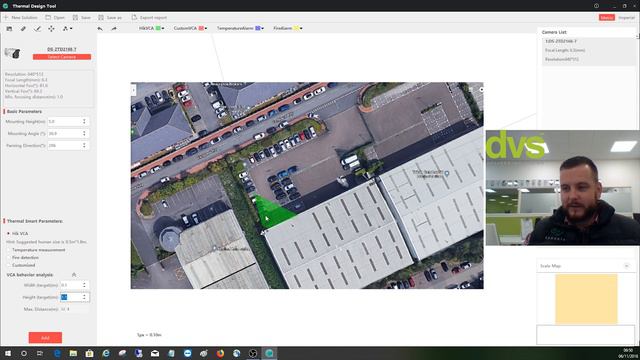
Task: Switch units to Imperial
Action: 626,18
